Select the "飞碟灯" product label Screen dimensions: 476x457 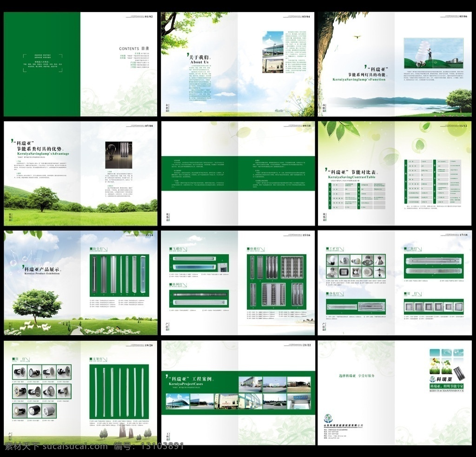(177, 248)
